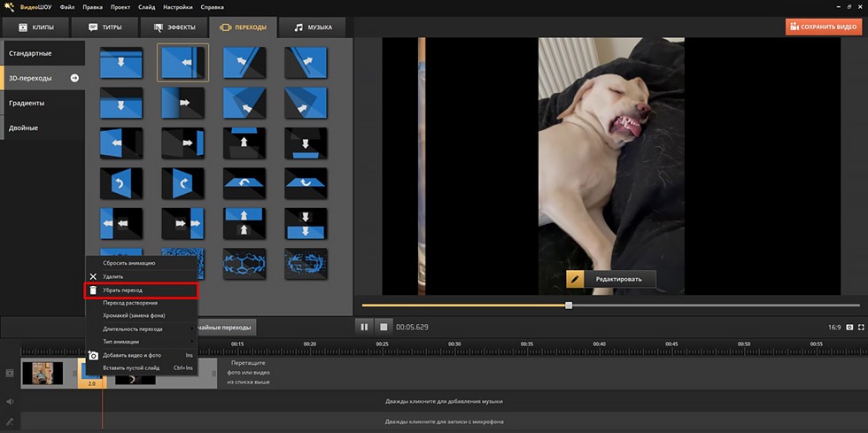Open the Файл menu
Screen dimensions: 868x433
(x=67, y=7)
